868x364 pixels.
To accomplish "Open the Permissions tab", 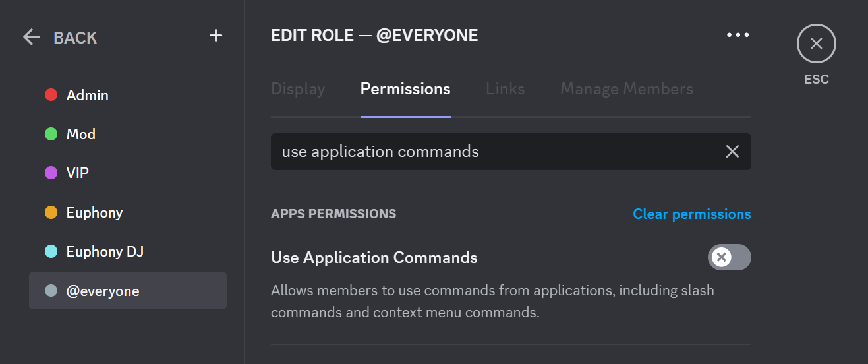I will pos(405,88).
